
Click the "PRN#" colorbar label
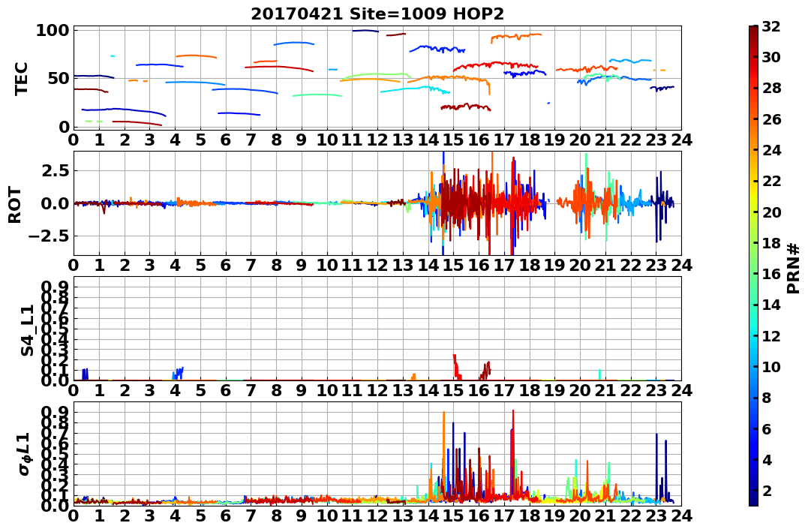coord(794,268)
